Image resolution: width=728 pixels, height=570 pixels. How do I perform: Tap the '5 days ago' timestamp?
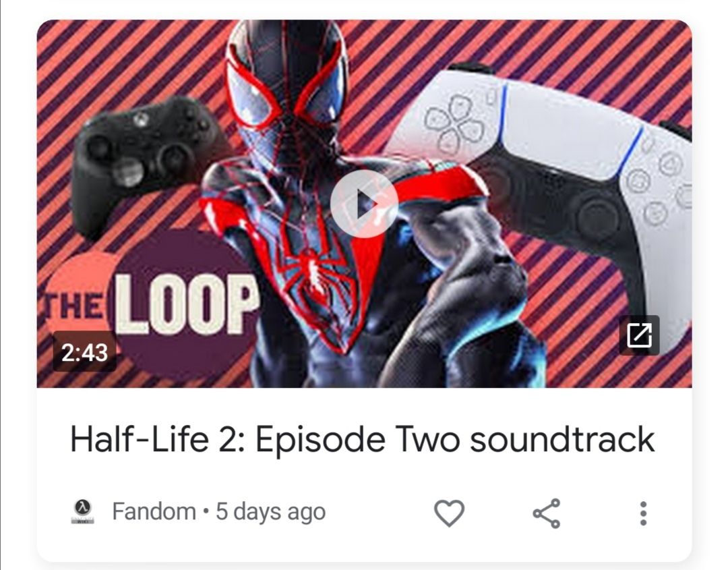(x=270, y=512)
